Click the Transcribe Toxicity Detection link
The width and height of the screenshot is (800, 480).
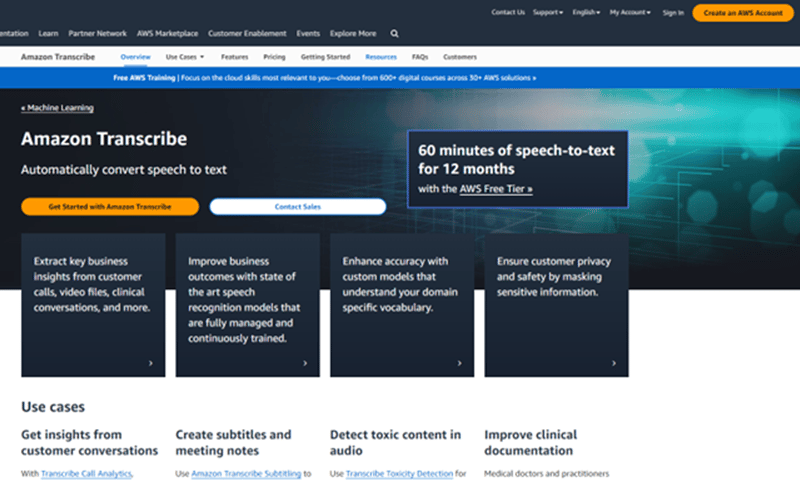(x=399, y=473)
